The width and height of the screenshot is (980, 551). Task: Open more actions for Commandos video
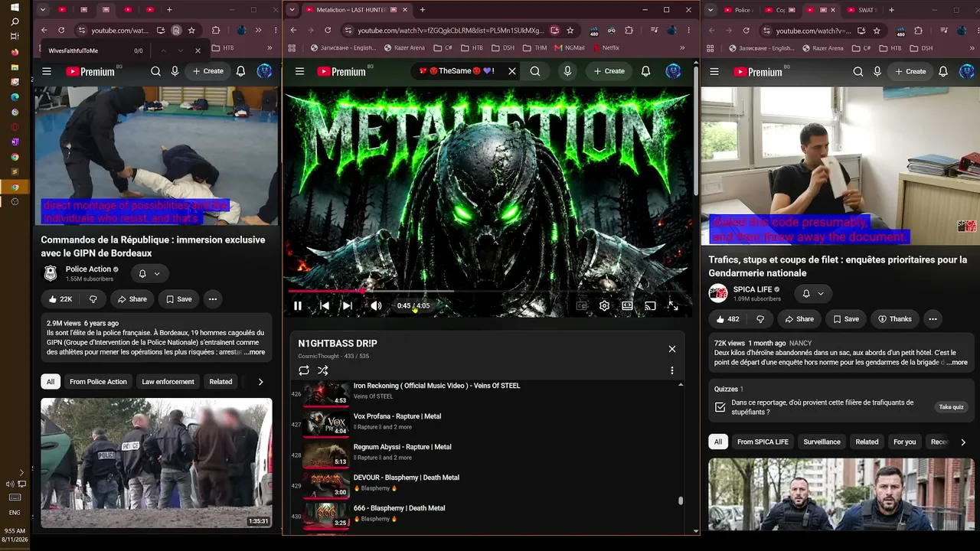pyautogui.click(x=213, y=299)
